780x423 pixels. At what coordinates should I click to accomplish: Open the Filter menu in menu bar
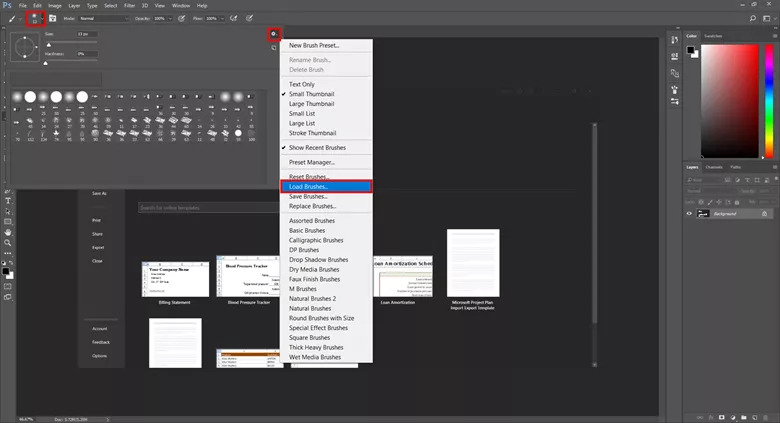point(129,5)
